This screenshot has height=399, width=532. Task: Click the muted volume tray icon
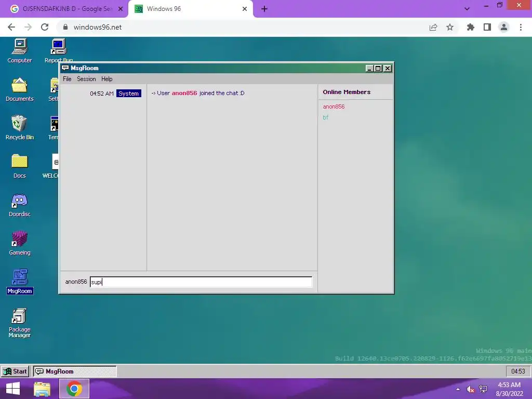coord(470,389)
